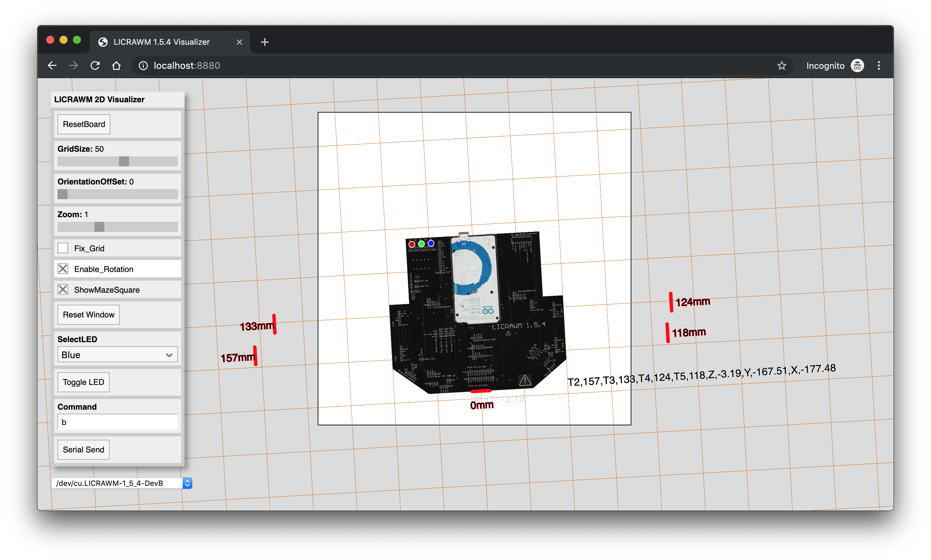
Task: Enable the Fix_Grid checkbox
Action: (63, 248)
